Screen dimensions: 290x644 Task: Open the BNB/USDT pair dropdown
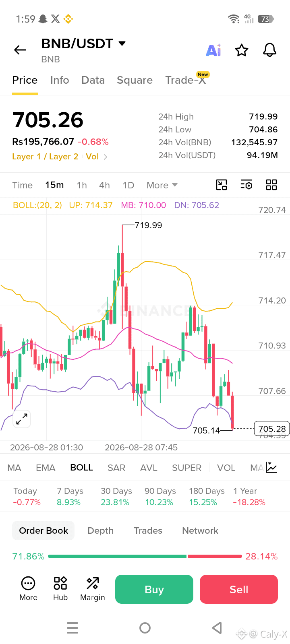click(x=122, y=43)
